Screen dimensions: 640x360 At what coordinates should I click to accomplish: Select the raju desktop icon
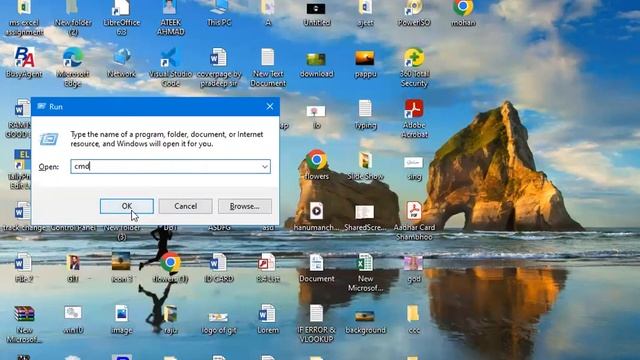[x=170, y=319]
